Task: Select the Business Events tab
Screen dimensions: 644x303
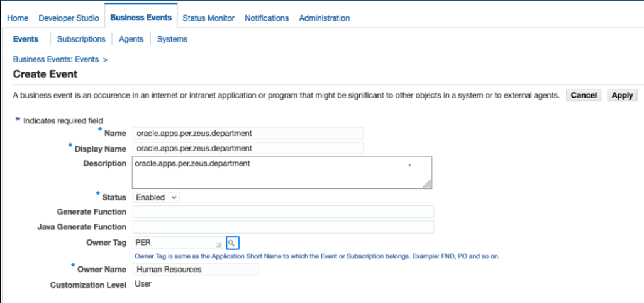Action: (x=141, y=18)
